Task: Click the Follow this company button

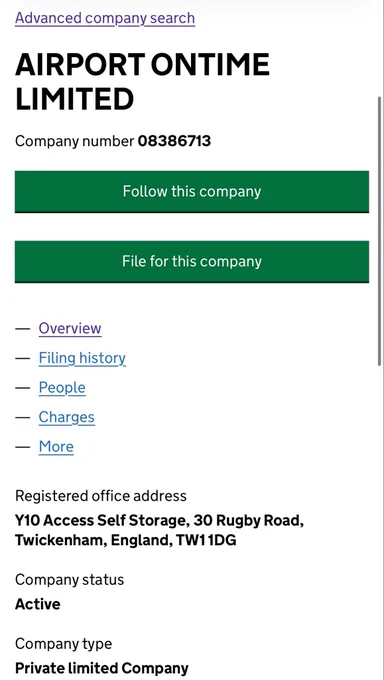Action: tap(192, 192)
